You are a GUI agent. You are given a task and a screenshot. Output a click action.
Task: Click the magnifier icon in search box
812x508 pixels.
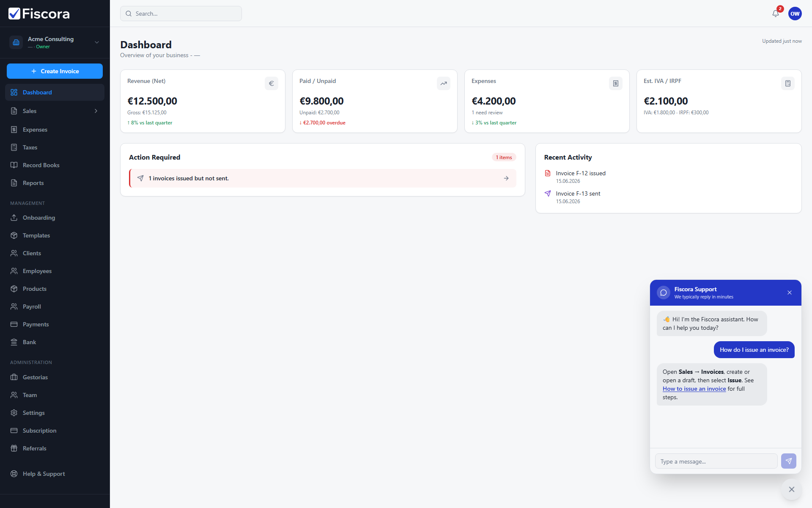pyautogui.click(x=129, y=14)
